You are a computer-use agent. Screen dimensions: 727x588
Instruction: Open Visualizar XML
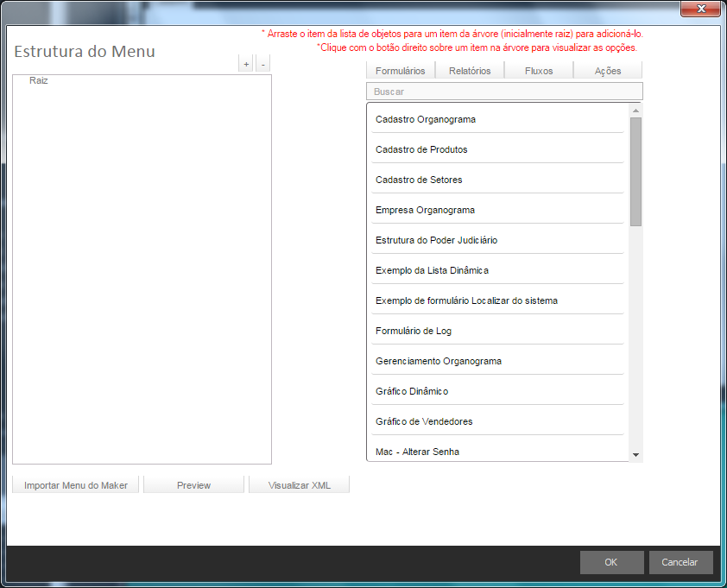pos(299,485)
